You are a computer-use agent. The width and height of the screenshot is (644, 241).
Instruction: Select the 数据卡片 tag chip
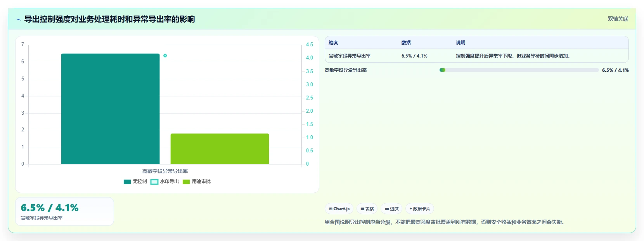tap(420, 209)
